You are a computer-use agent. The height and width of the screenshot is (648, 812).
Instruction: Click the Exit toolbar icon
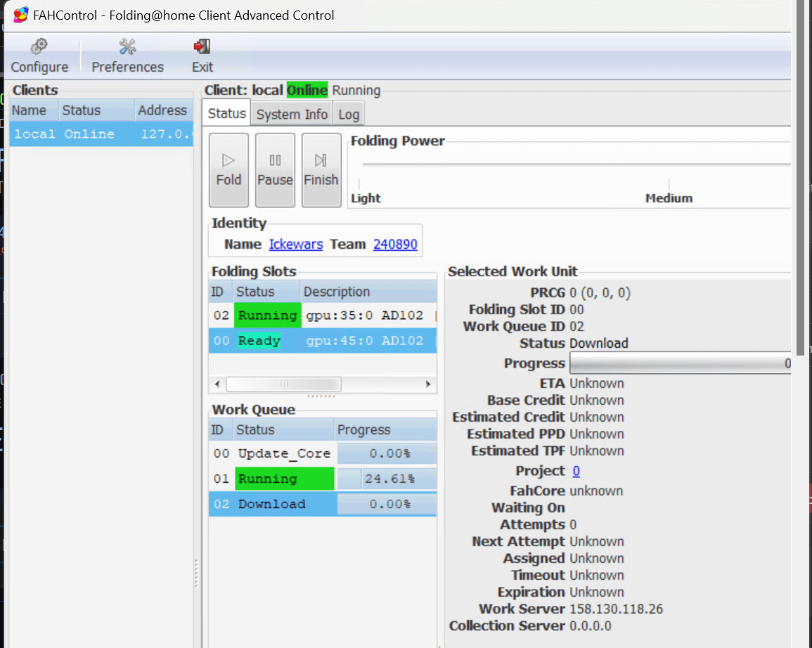202,56
